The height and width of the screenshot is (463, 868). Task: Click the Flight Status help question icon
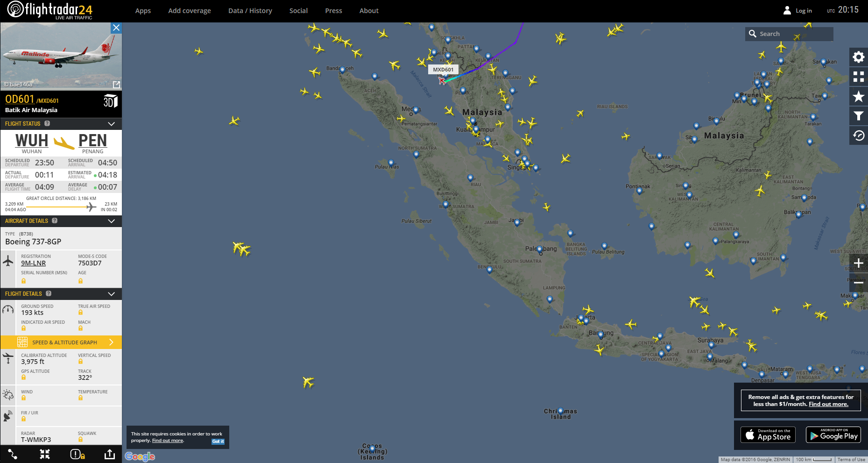pos(47,124)
